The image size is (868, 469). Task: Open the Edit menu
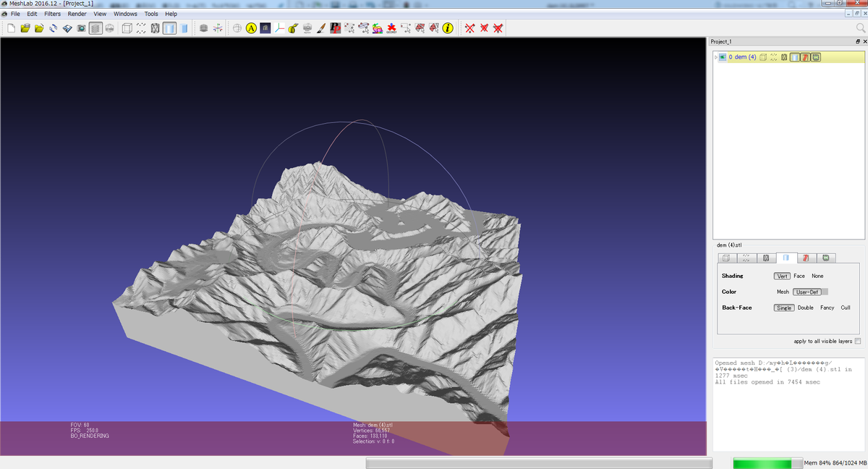click(33, 14)
